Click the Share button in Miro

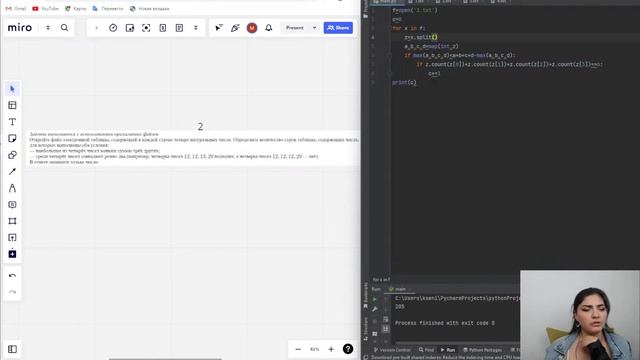pyautogui.click(x=338, y=28)
